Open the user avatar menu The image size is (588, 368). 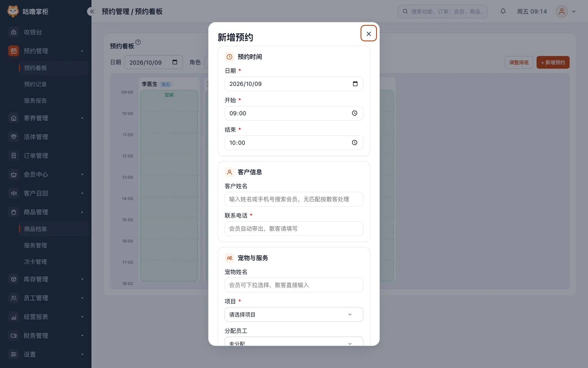pos(562,11)
